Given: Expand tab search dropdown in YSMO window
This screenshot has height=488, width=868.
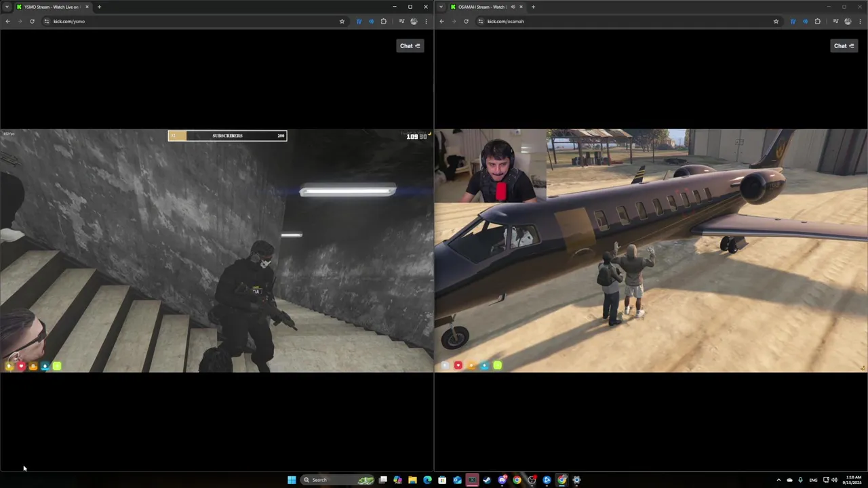Looking at the screenshot, I should click(7, 7).
